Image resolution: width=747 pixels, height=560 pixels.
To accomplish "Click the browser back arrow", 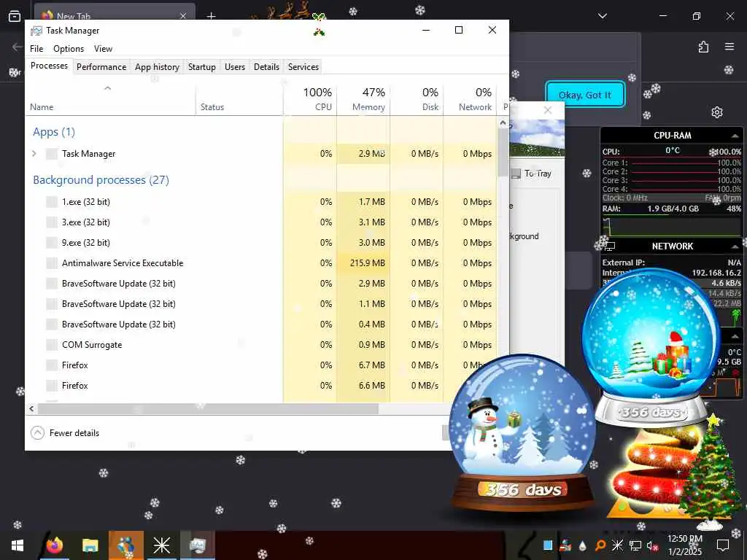I will 18,47.
